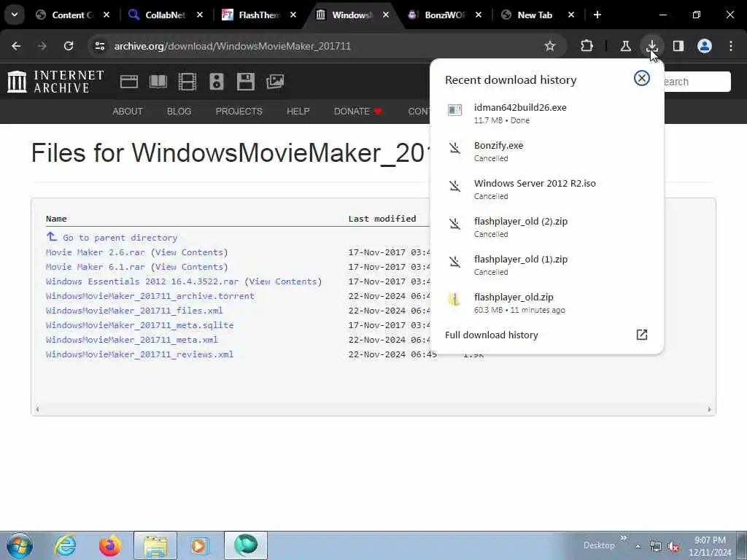Launch Firefox from the taskbar
This screenshot has height=560, width=747.
(x=110, y=545)
